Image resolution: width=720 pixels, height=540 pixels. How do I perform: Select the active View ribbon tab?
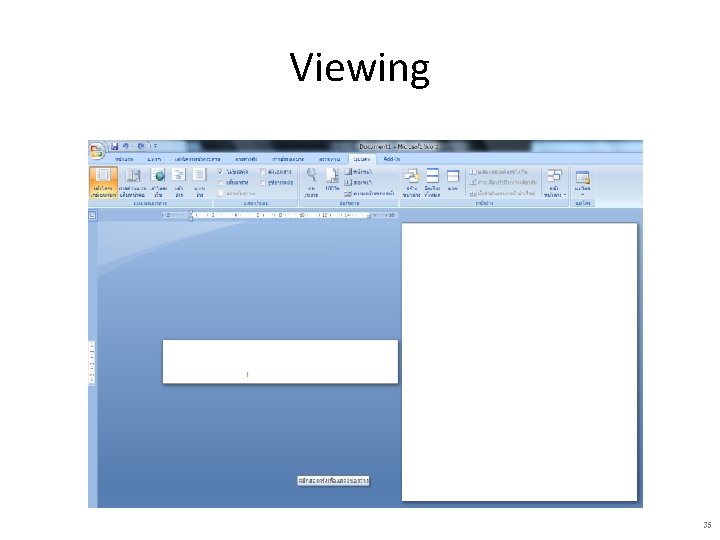coord(362,159)
